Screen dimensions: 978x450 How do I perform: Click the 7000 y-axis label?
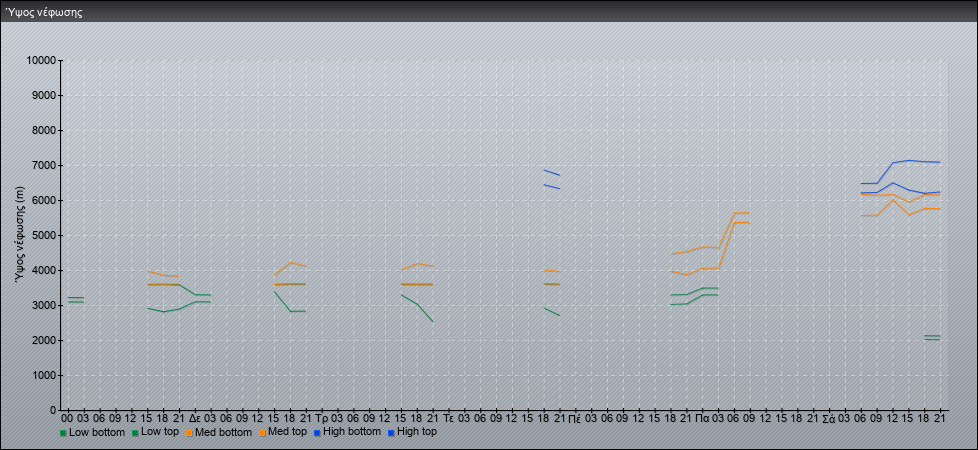(x=44, y=165)
